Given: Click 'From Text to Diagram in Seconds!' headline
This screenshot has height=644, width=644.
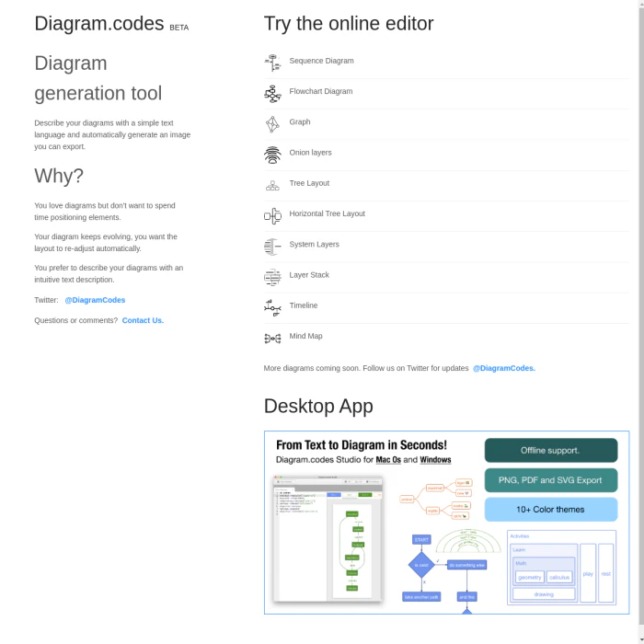Looking at the screenshot, I should click(x=362, y=445).
